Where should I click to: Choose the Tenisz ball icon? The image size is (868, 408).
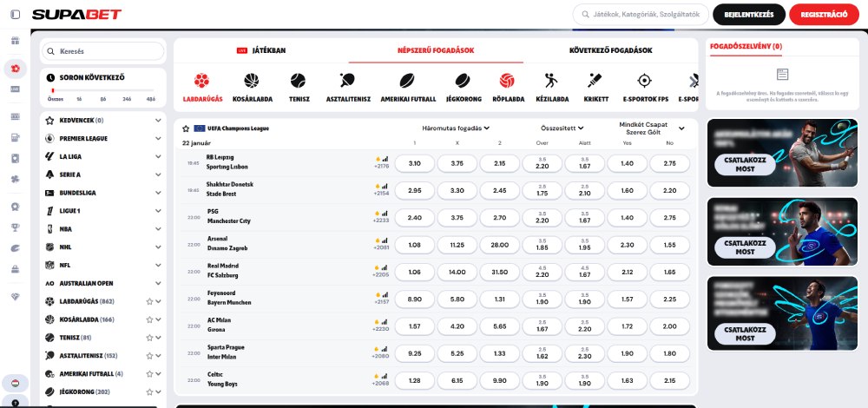(298, 82)
